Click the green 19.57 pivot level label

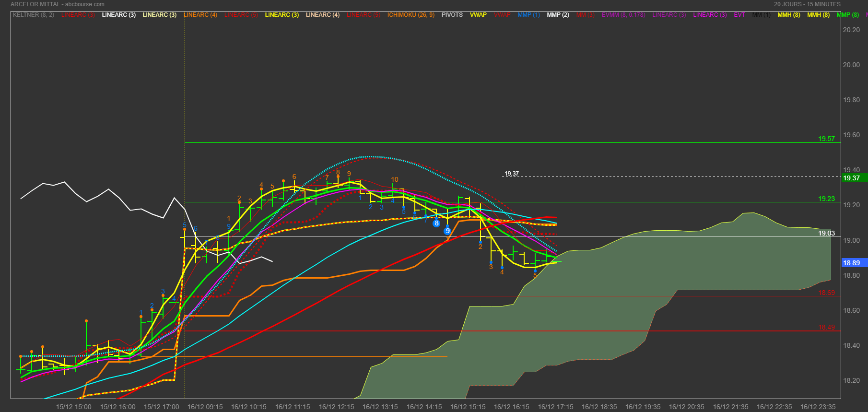click(x=826, y=139)
